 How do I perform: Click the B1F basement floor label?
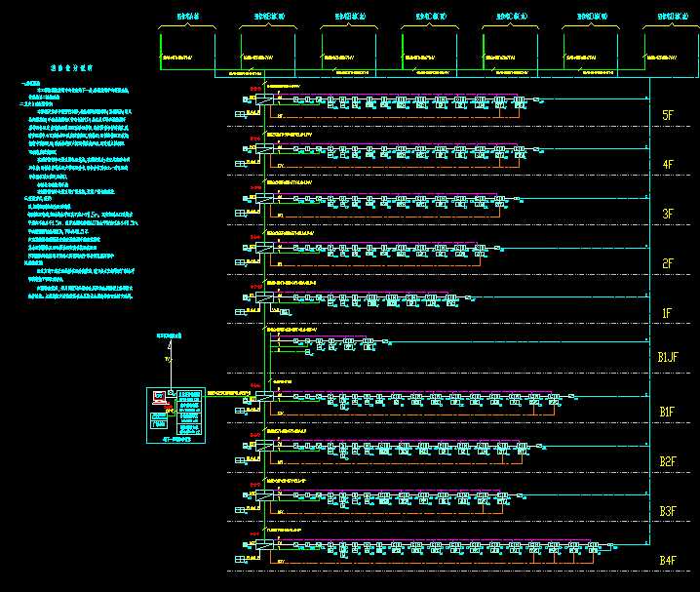[667, 412]
